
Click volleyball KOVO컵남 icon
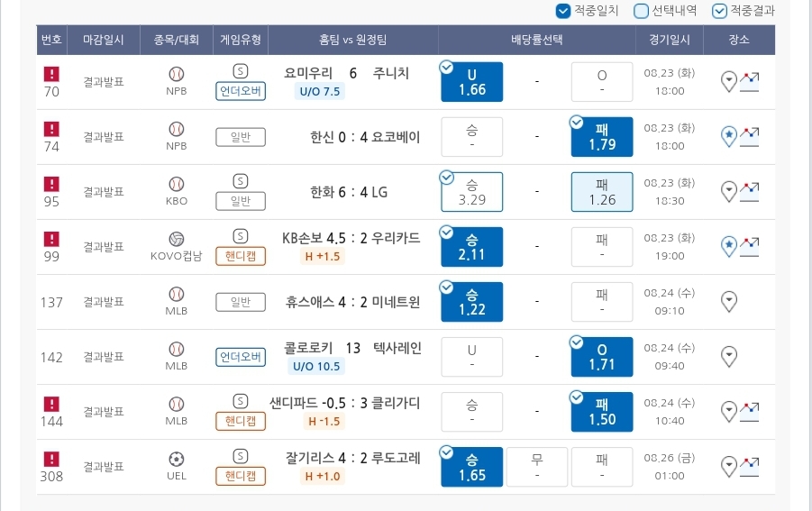(176, 239)
